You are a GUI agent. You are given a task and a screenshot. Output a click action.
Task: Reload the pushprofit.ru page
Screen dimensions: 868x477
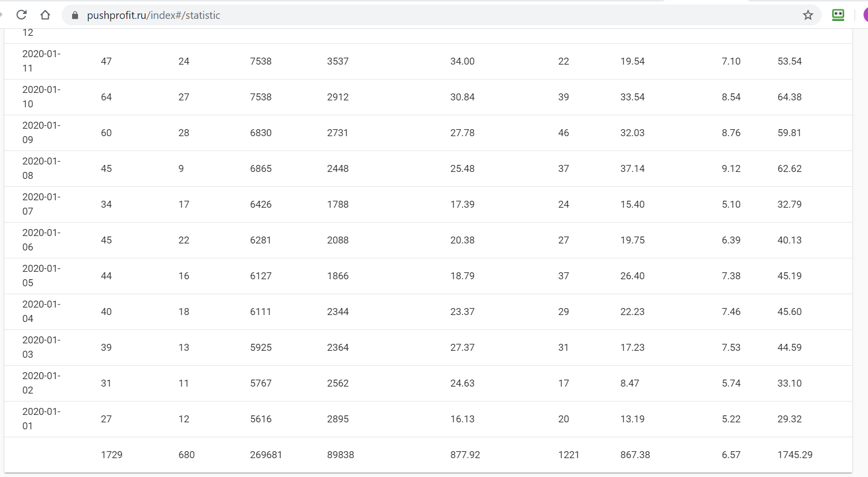21,15
